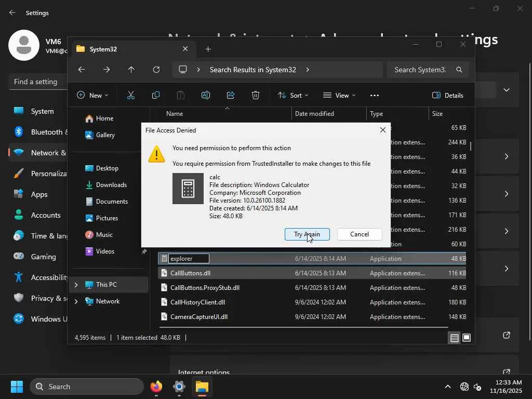Click the calc calculator thumbnail

[x=188, y=189]
